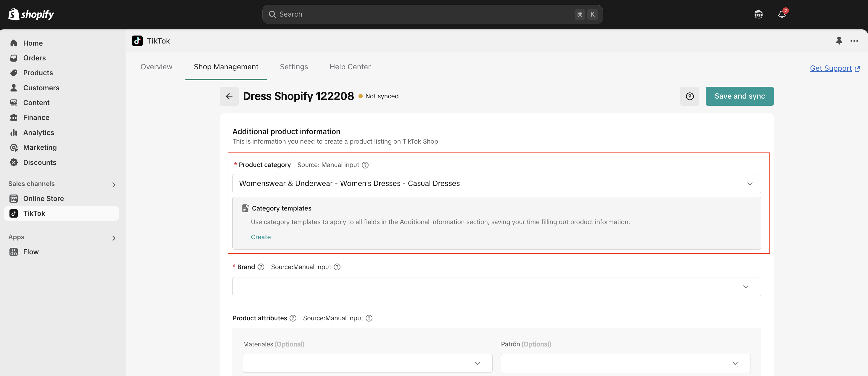Click the Finance bank icon
Viewport: 868px width, 376px height.
click(14, 118)
